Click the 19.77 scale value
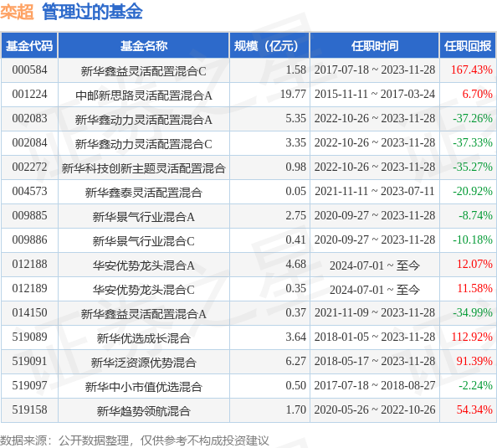 (293, 95)
